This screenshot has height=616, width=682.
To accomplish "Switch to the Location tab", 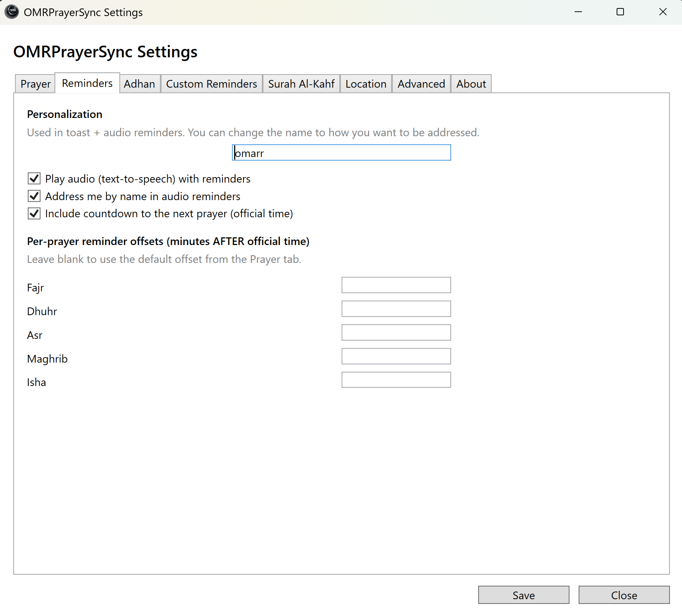I will pos(366,84).
